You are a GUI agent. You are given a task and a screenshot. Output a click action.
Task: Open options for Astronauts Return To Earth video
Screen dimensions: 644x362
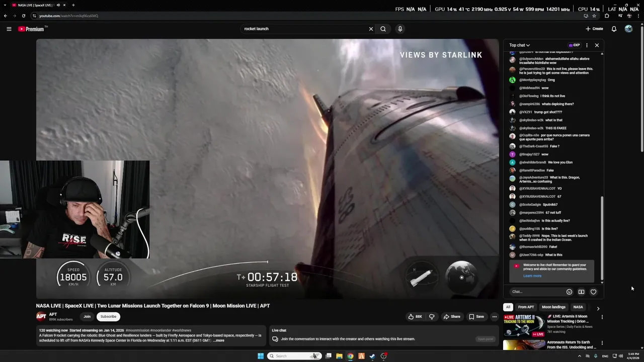[x=602, y=343]
